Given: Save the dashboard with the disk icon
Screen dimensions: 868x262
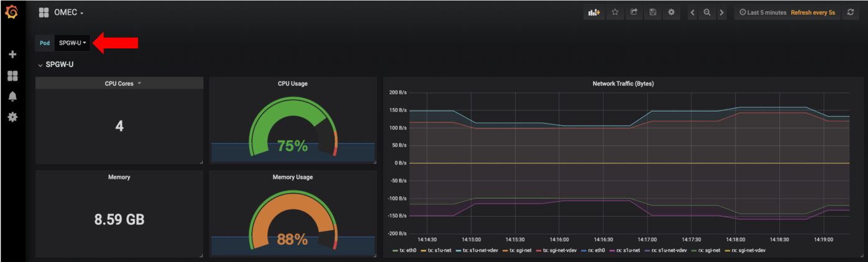Looking at the screenshot, I should point(652,12).
